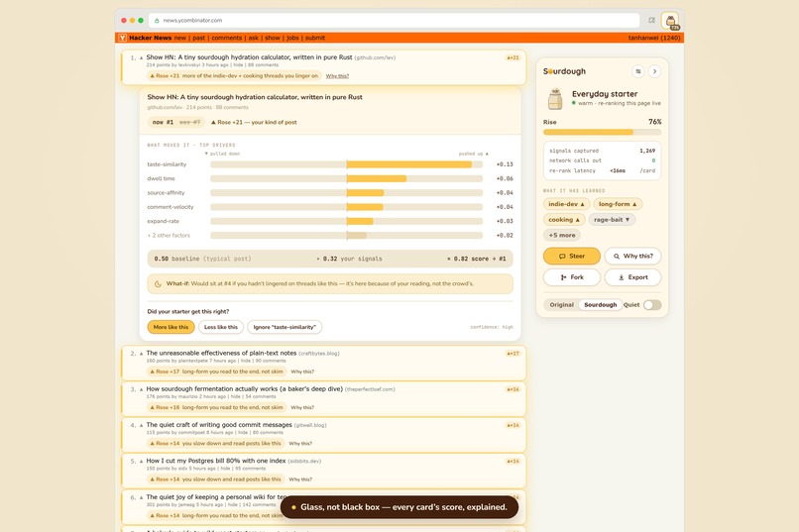Click the Hacker News Y logo
The image size is (799, 532).
(122, 38)
